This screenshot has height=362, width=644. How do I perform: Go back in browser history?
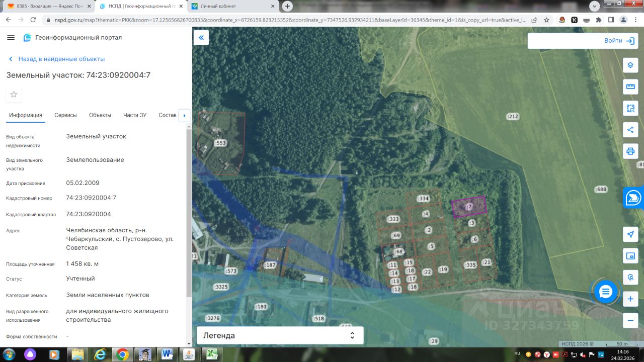click(x=8, y=20)
